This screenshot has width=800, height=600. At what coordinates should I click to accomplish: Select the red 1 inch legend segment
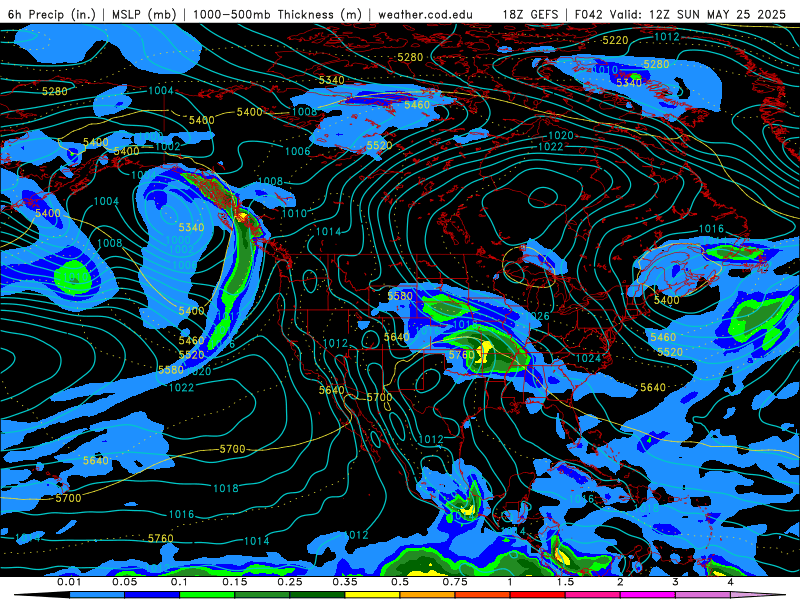tap(537, 595)
